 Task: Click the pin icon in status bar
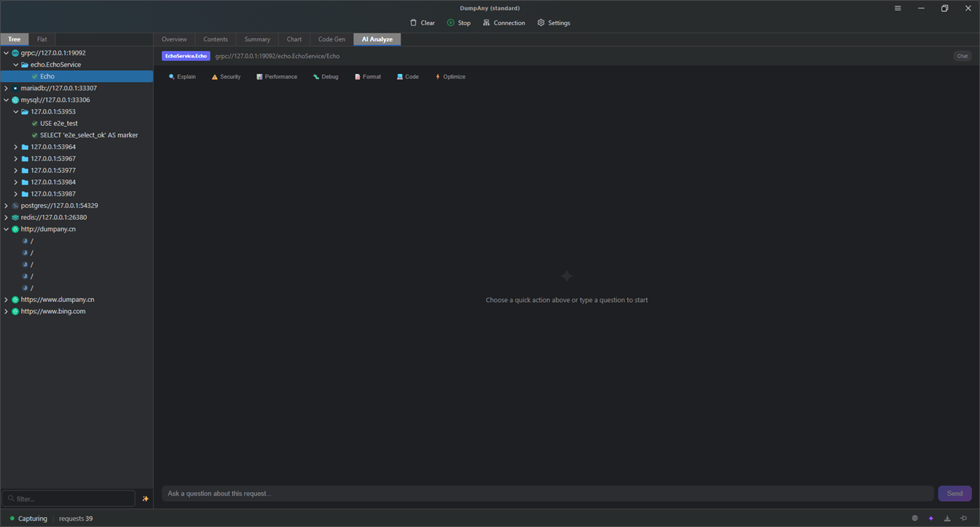coord(964,519)
